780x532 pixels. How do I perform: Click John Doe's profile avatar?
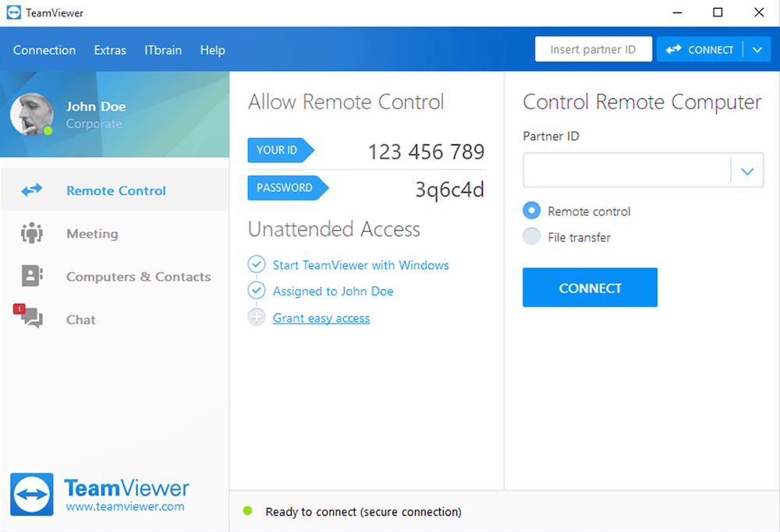click(x=32, y=114)
